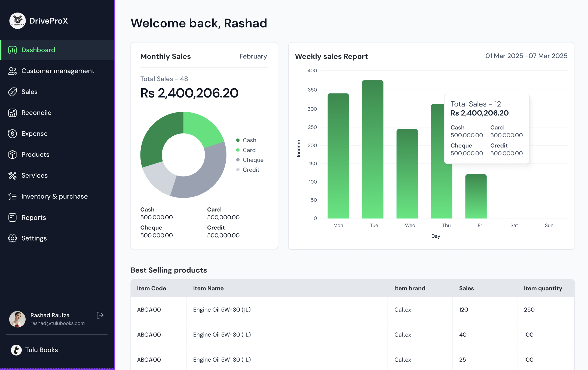Toggle the Cash legend in Monthly Sales
Screen dimensions: 588x370
click(x=246, y=140)
